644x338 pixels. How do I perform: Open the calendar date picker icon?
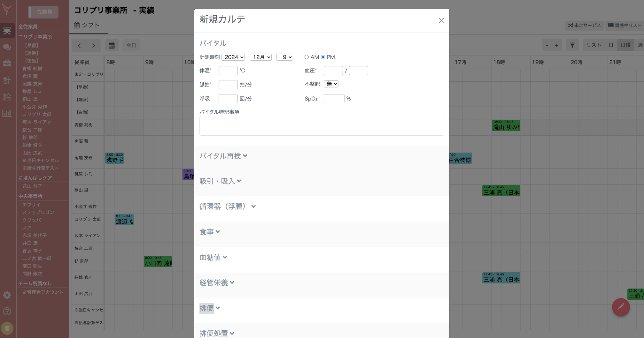pos(112,45)
